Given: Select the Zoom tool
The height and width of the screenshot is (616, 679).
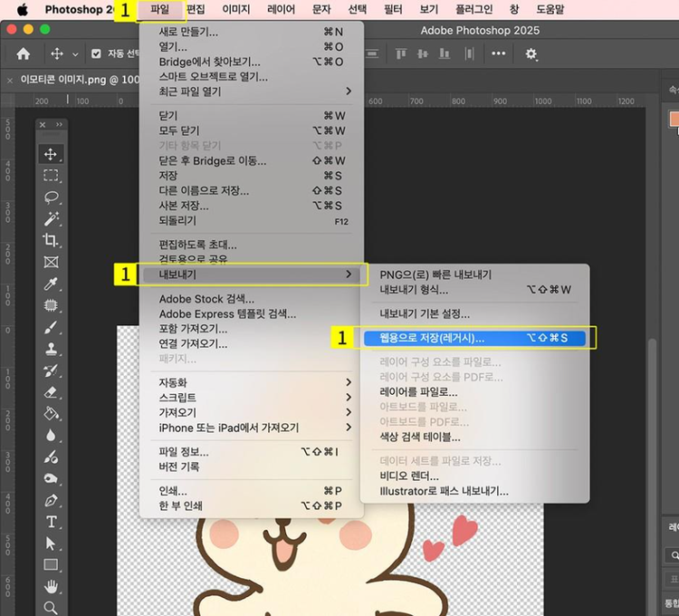Looking at the screenshot, I should pyautogui.click(x=51, y=607).
